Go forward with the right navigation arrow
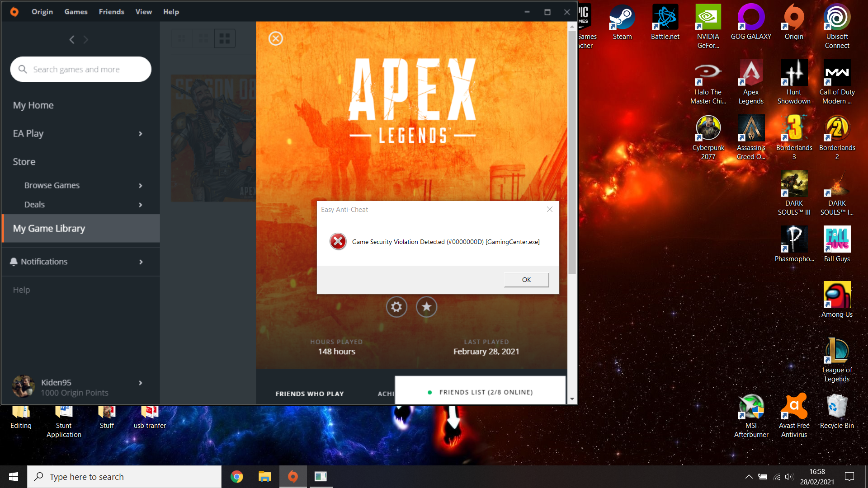Viewport: 868px width, 488px height. pos(86,40)
